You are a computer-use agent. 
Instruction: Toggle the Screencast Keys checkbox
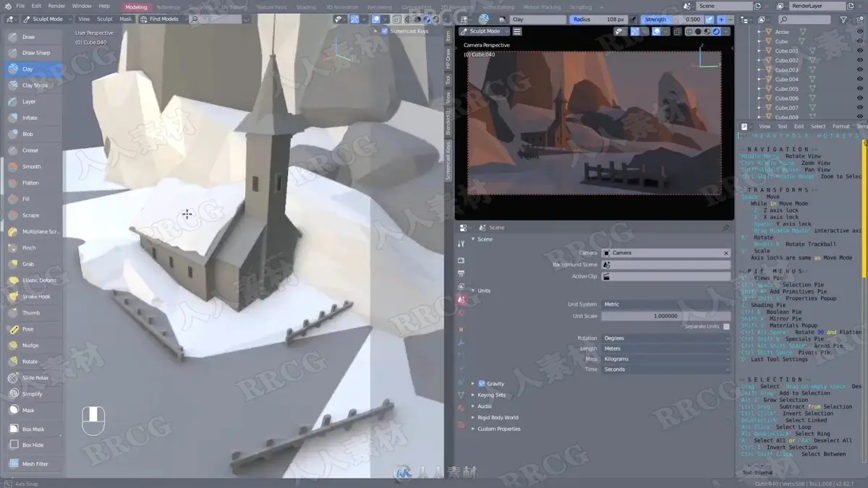point(384,31)
